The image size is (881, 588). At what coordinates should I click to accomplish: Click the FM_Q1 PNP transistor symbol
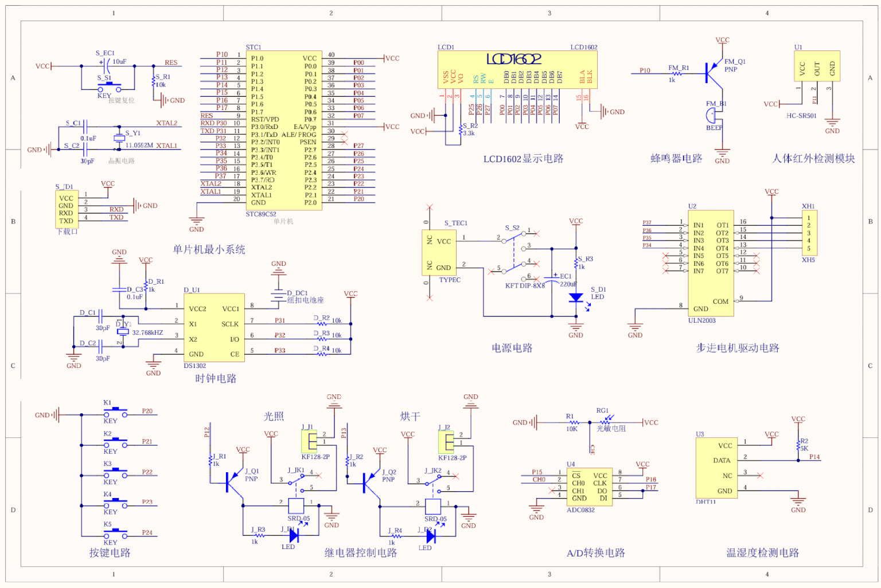coord(714,73)
